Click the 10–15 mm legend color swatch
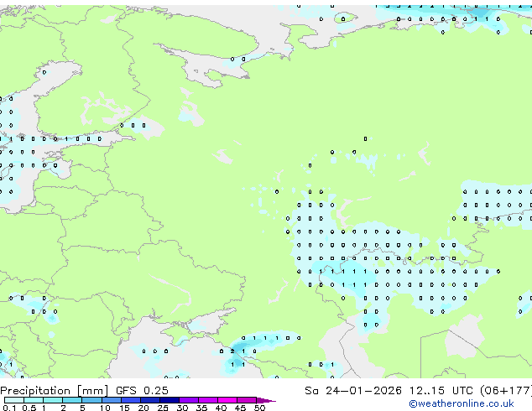The width and height of the screenshot is (532, 411). point(111,400)
